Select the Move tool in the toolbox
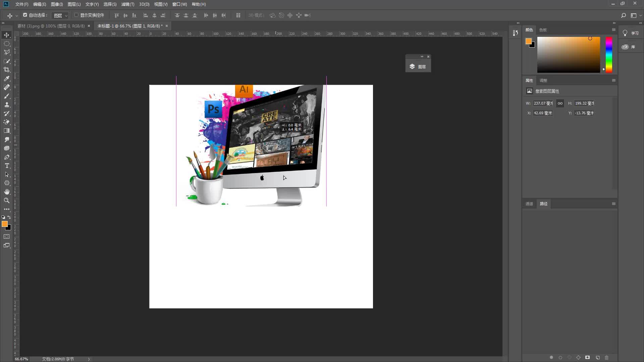This screenshot has width=644, height=362. [7, 35]
